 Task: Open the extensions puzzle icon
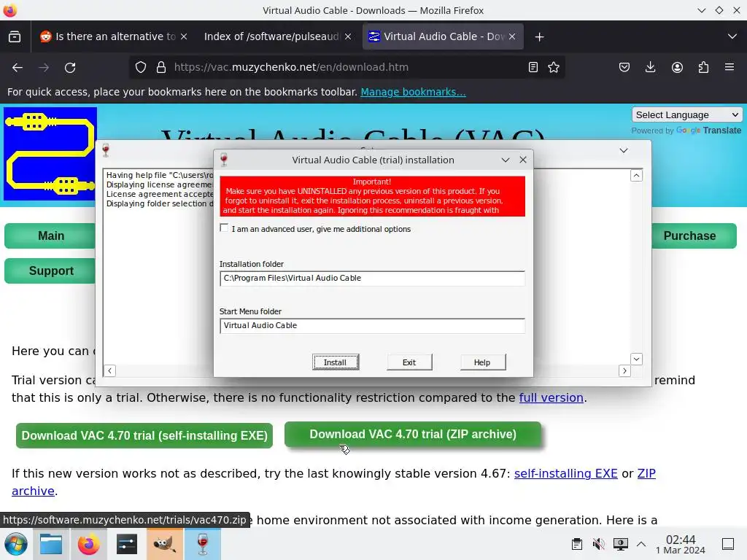(703, 67)
